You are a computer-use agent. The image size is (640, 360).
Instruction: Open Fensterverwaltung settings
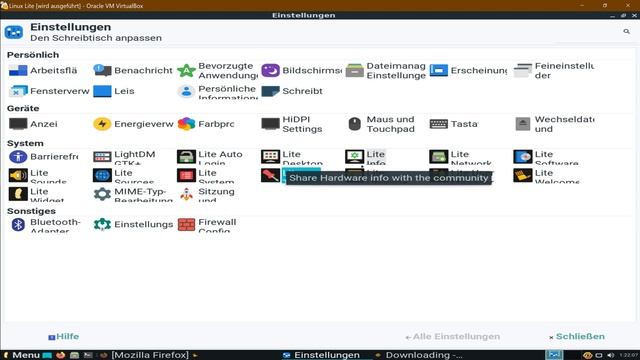pos(49,91)
